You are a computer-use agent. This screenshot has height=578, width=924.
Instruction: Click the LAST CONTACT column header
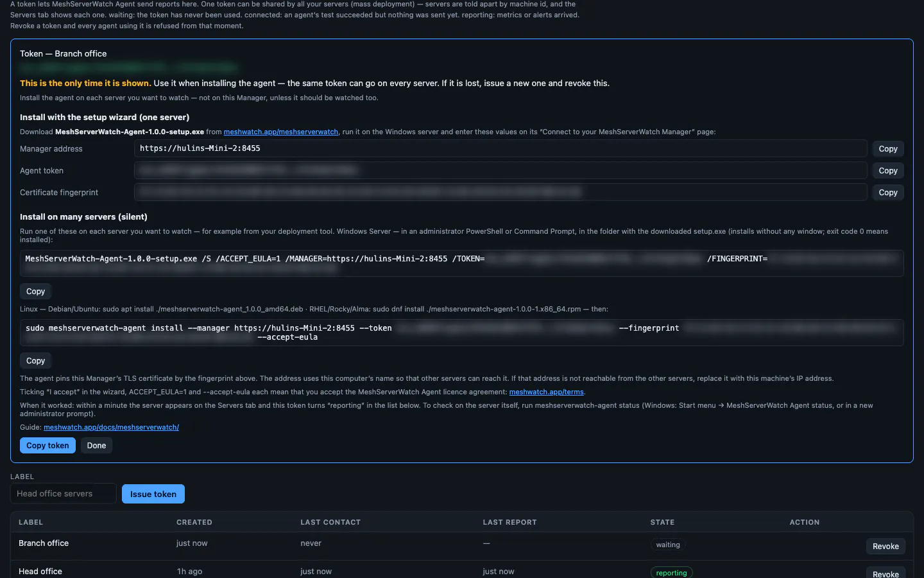coord(330,522)
